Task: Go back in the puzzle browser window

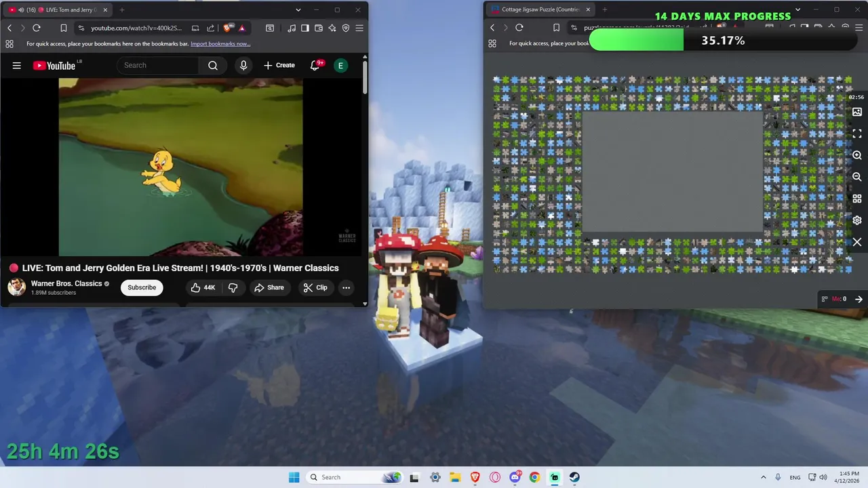Action: tap(492, 28)
